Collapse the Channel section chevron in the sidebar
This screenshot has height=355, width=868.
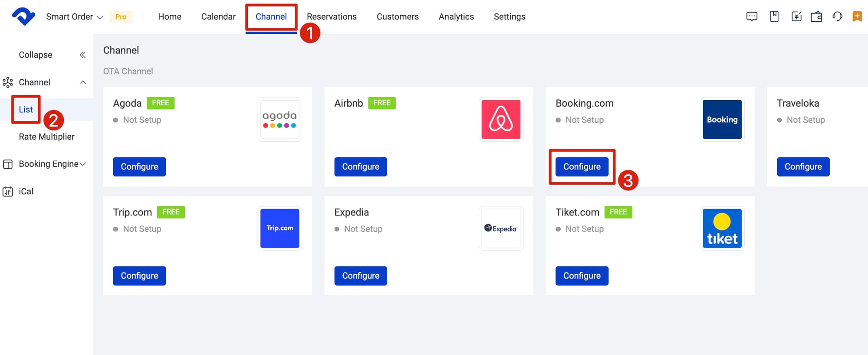(82, 82)
